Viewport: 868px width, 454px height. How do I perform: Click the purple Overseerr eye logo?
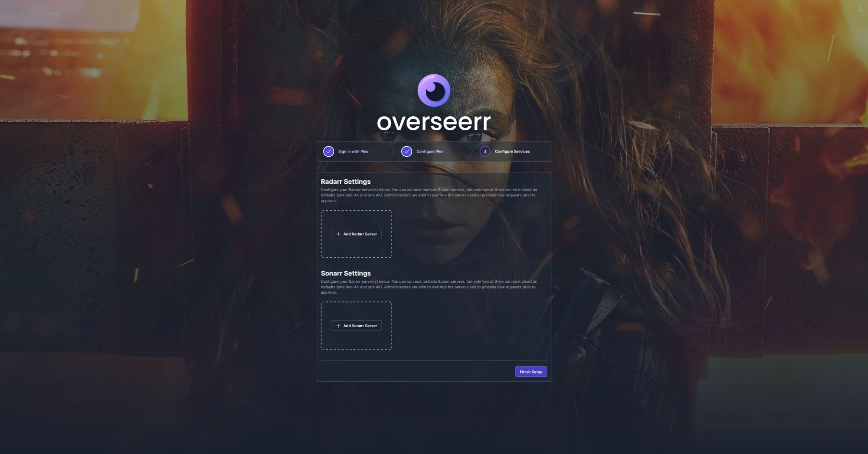click(434, 90)
